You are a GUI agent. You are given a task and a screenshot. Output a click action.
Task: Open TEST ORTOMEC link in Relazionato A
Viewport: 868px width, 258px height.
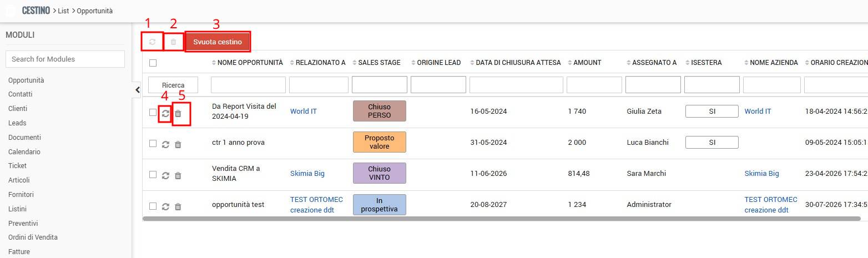(x=316, y=205)
